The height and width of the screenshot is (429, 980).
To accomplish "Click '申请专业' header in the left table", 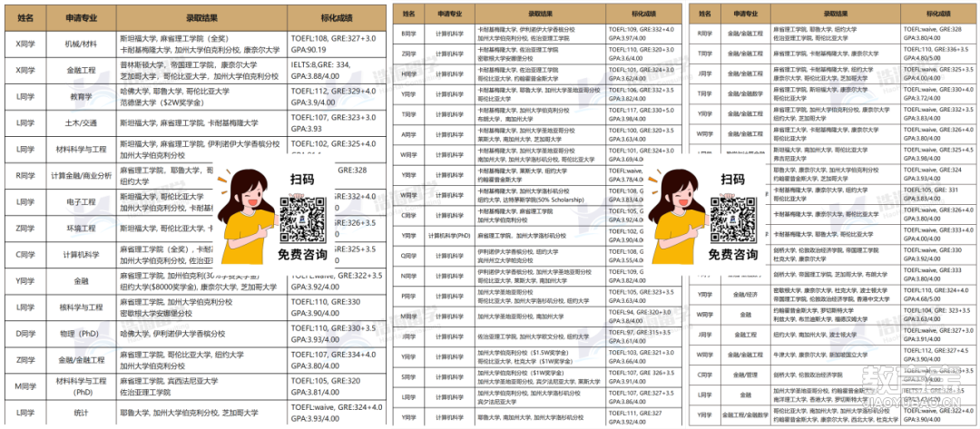I will coord(82,18).
